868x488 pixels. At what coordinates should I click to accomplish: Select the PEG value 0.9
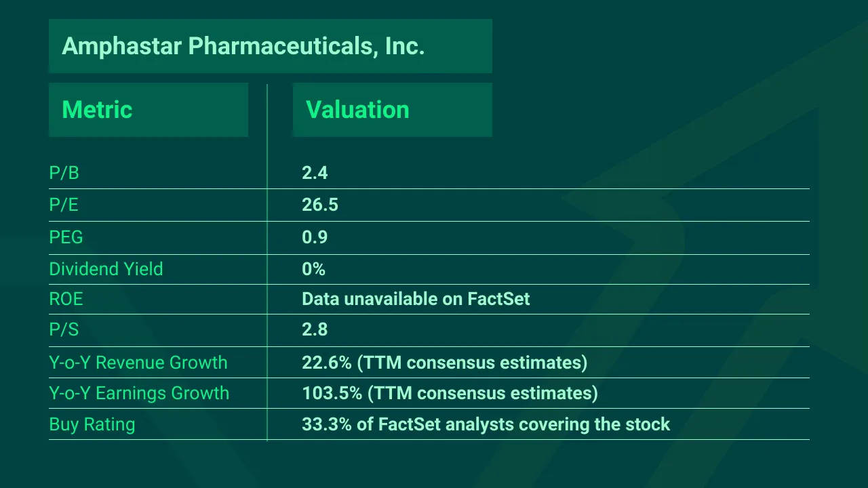(x=315, y=237)
